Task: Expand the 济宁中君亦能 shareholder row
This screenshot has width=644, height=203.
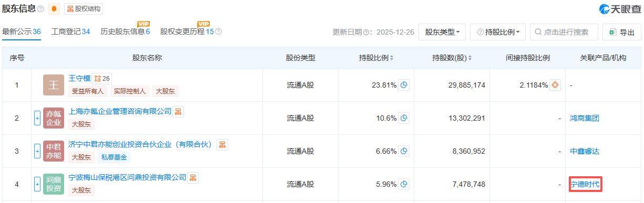Action: [x=37, y=151]
